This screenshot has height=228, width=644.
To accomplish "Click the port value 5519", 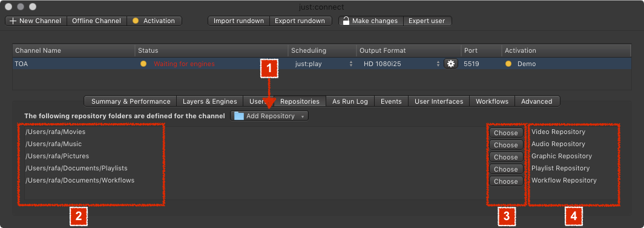I will click(x=471, y=64).
